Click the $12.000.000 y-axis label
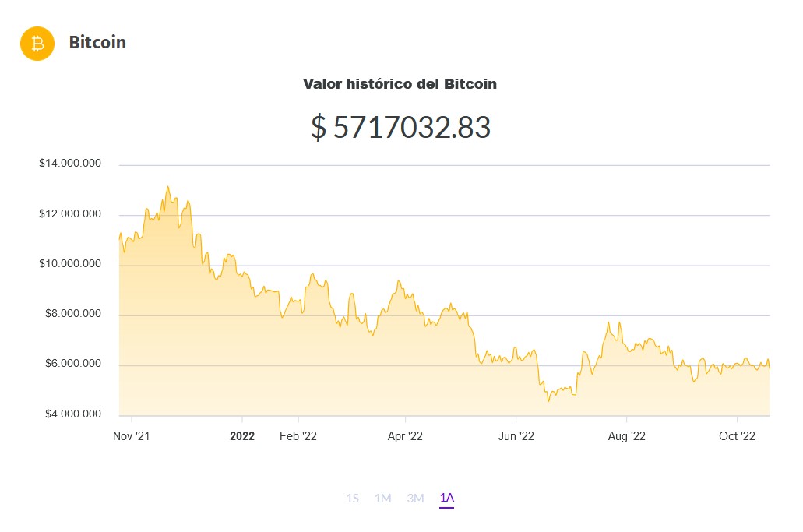Viewport: 803px width, 532px height. pos(70,214)
